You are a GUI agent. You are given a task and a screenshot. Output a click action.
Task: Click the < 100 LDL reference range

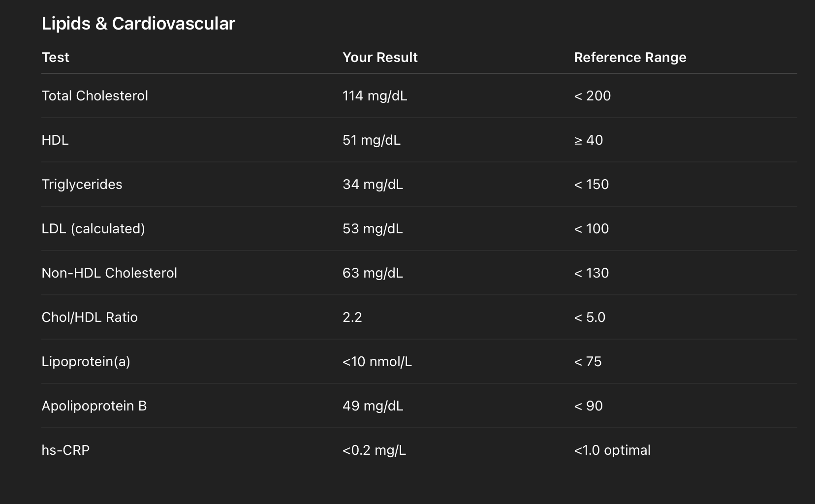(x=591, y=229)
